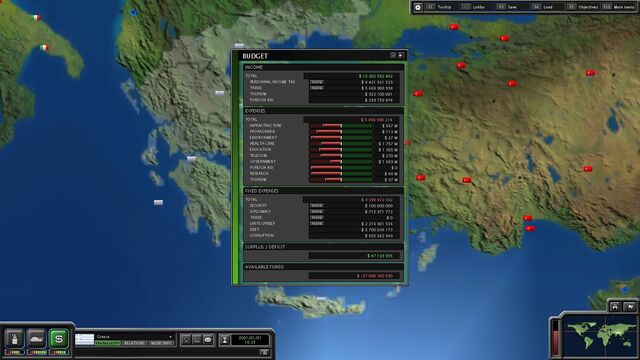Click More button next to Personal Income Tax
The width and height of the screenshot is (640, 360).
(x=317, y=82)
